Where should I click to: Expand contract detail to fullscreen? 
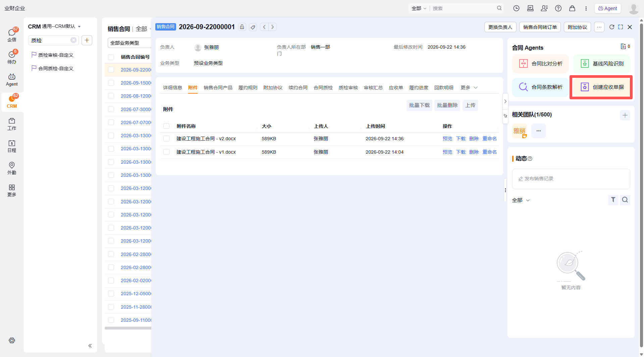[x=621, y=27]
